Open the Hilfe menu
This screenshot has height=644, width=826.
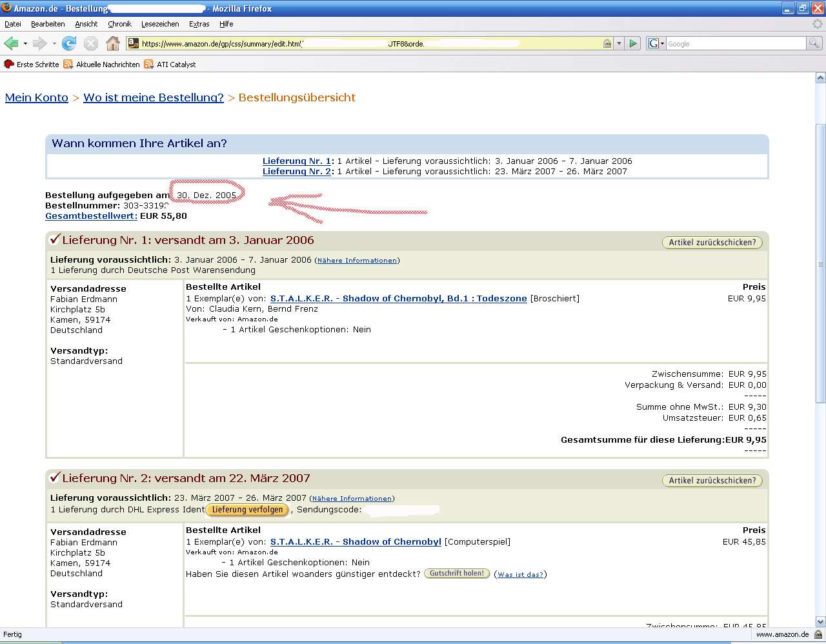[x=226, y=24]
